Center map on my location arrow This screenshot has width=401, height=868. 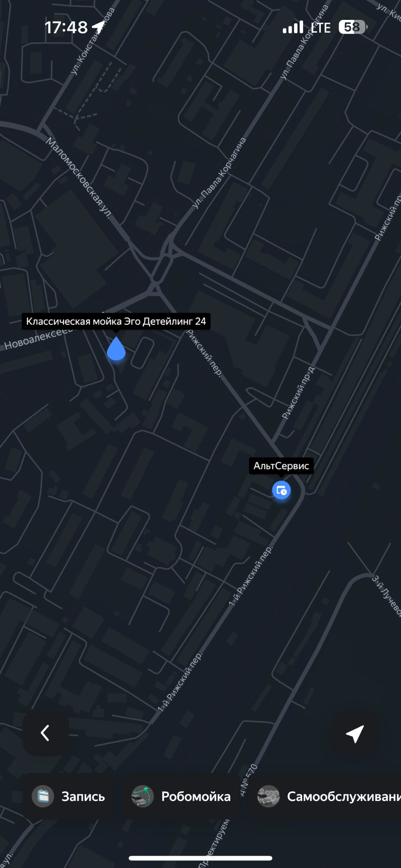point(355,733)
